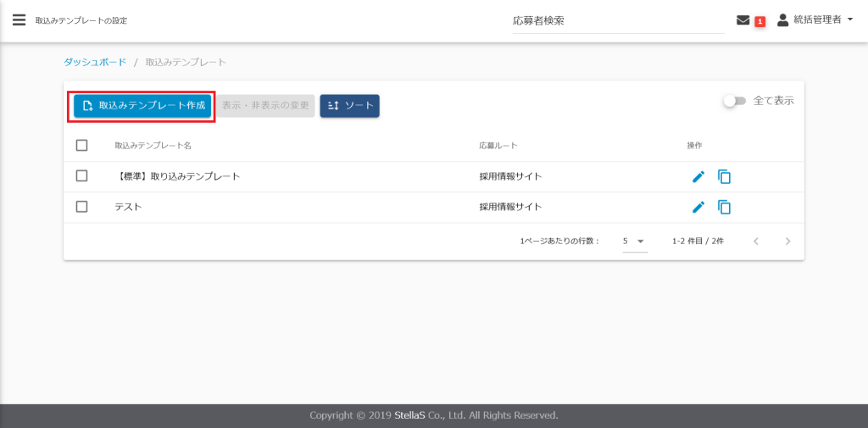Open the hamburger navigation menu
Screen dimensions: 868x428
(x=19, y=20)
